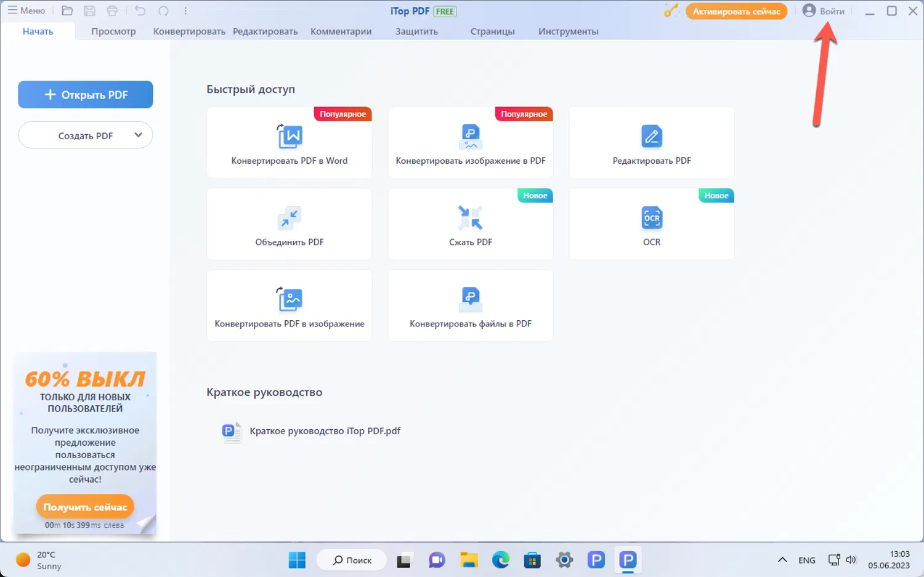
Task: Click the Конвертировать изображение в PDF icon
Action: coord(471,136)
